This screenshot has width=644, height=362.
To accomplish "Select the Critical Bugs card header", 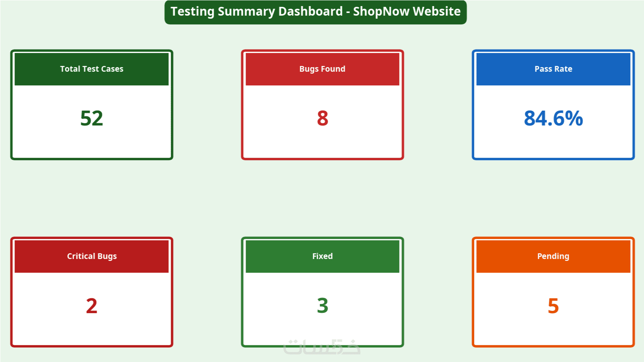I will (92, 256).
